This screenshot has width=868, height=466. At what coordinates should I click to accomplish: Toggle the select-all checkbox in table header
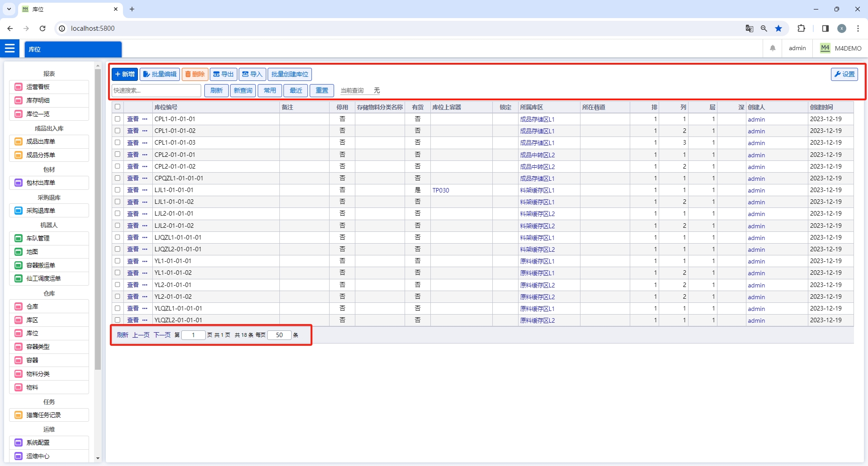click(x=118, y=107)
